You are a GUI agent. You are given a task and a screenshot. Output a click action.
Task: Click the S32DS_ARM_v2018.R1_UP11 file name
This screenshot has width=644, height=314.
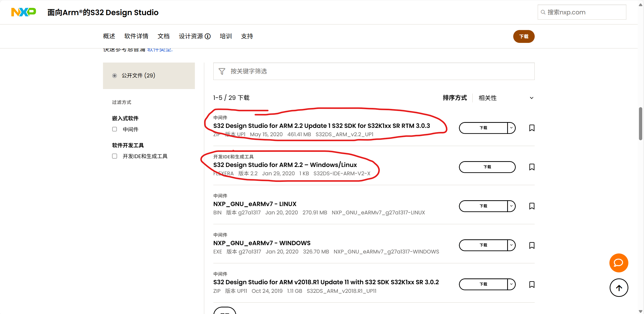click(x=341, y=291)
